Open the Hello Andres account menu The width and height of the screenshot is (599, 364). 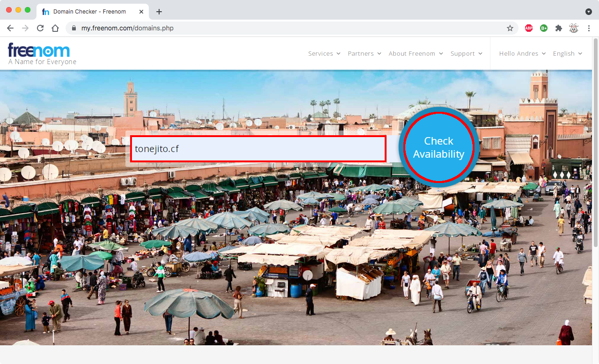pos(522,54)
